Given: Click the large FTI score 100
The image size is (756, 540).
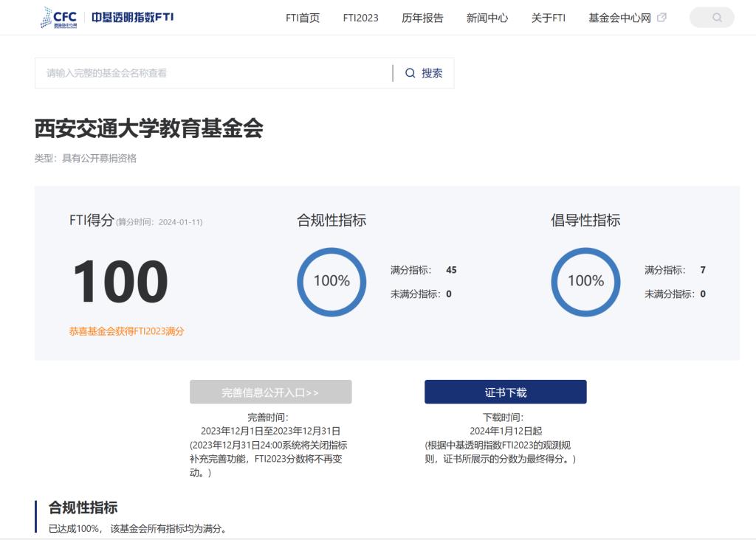Looking at the screenshot, I should click(x=120, y=282).
